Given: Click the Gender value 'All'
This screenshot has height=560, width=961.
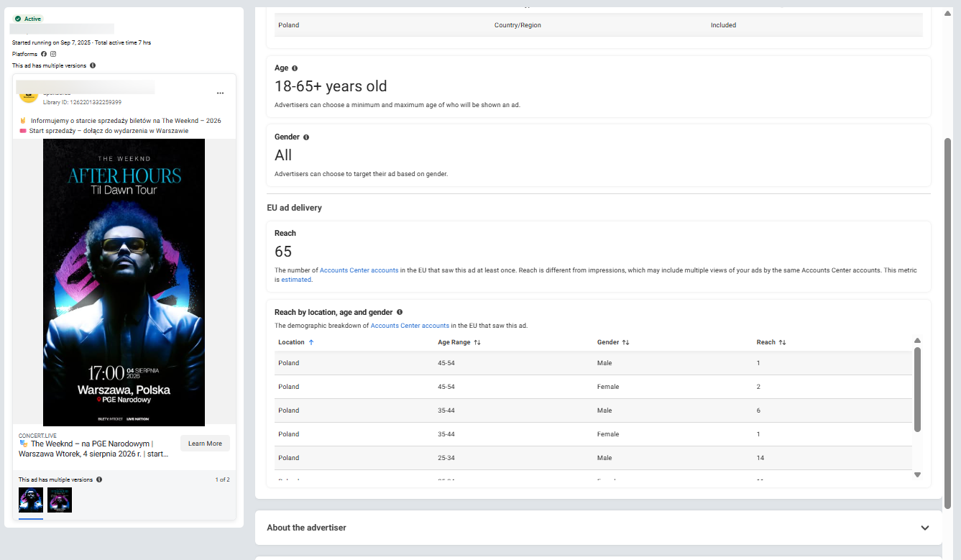Looking at the screenshot, I should (x=283, y=155).
